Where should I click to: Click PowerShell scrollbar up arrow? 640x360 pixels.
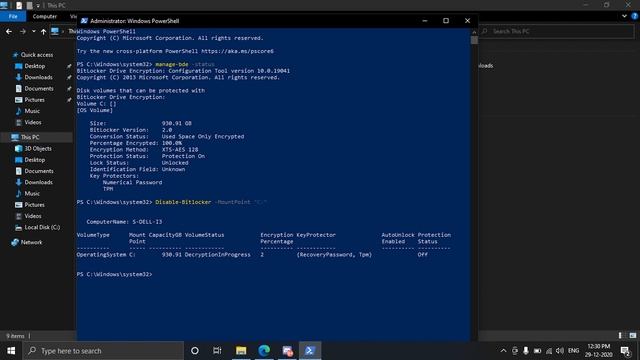pos(474,31)
